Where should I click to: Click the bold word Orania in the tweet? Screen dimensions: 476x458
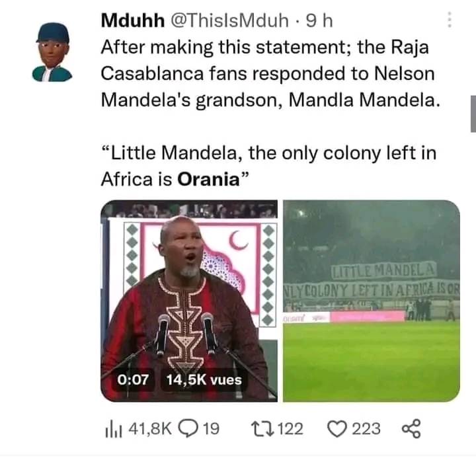pos(208,179)
